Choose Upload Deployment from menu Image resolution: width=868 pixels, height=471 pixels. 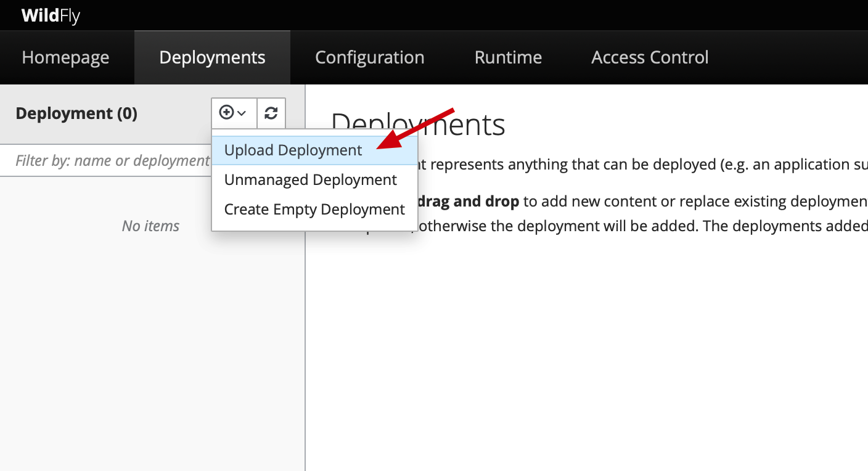click(x=314, y=150)
